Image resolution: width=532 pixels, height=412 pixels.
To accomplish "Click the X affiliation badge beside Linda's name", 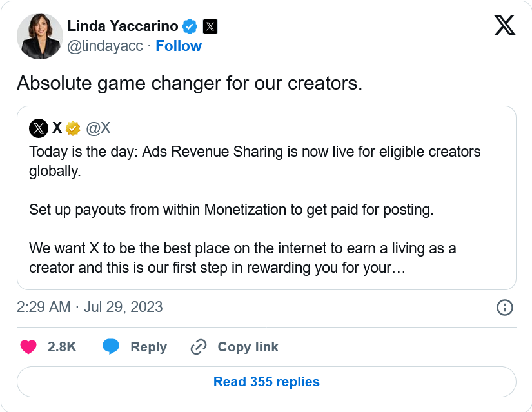I will 210,26.
